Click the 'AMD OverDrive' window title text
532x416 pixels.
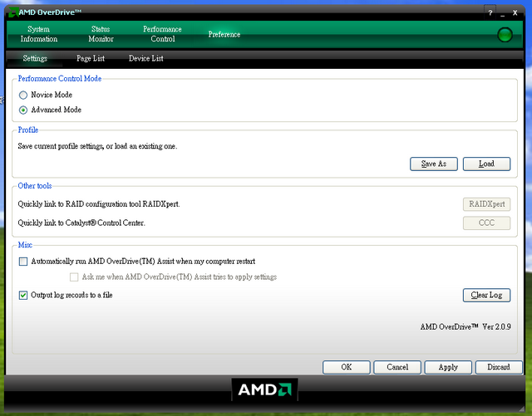pyautogui.click(x=50, y=12)
